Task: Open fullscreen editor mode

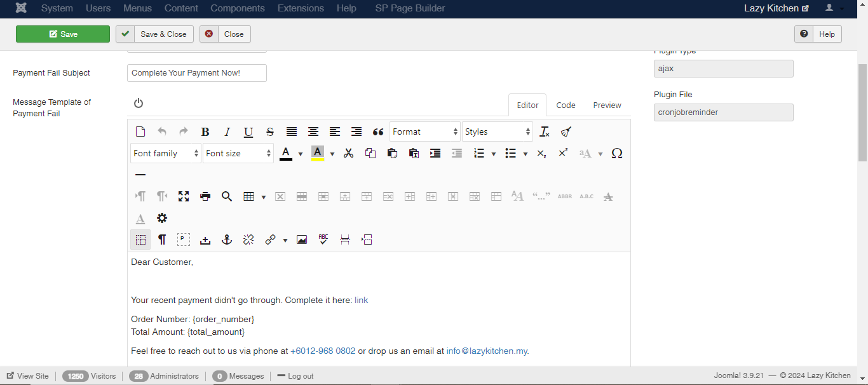Action: [184, 196]
